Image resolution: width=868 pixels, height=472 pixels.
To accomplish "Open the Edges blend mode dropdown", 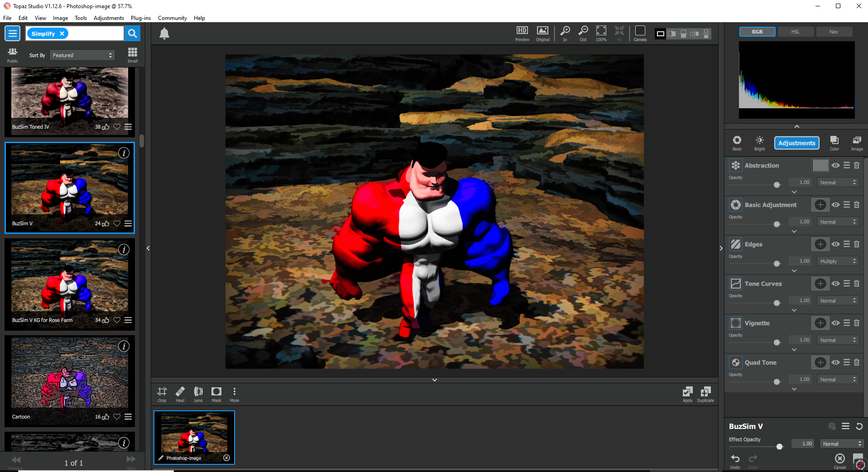I will (838, 261).
